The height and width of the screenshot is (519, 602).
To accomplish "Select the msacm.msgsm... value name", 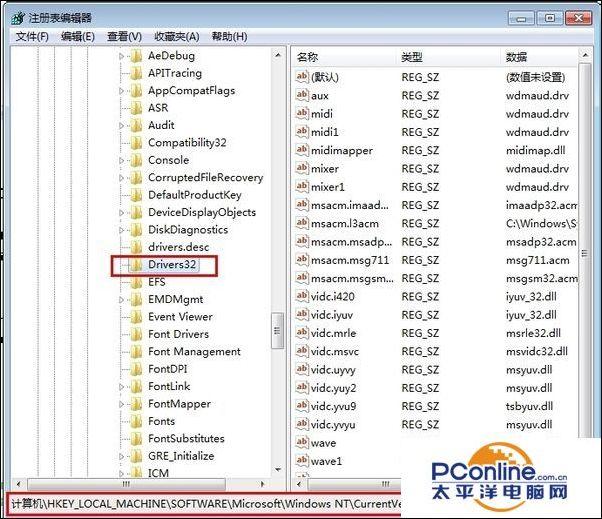I will pyautogui.click(x=352, y=278).
